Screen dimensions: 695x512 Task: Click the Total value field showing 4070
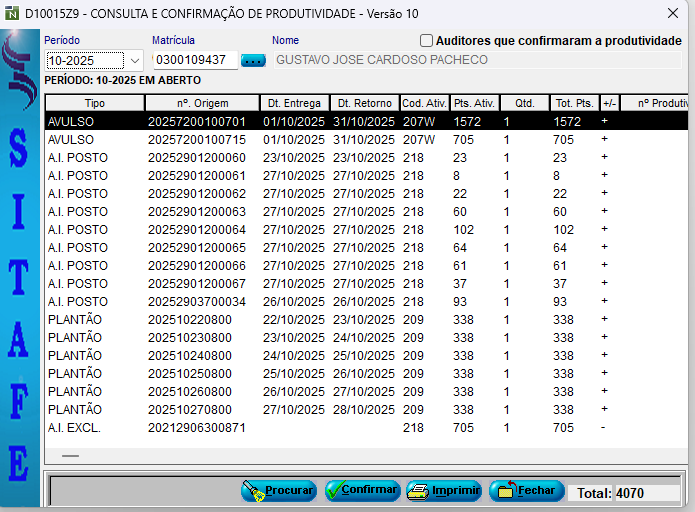pyautogui.click(x=646, y=493)
